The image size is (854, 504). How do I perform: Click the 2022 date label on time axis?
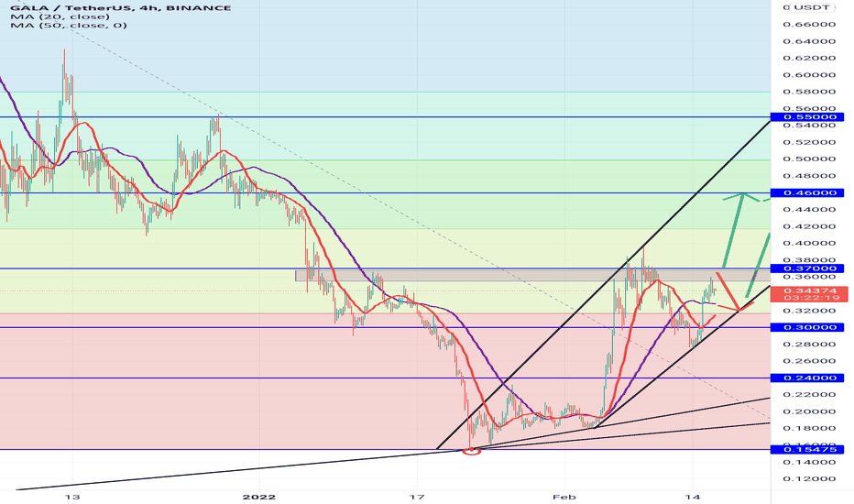point(259,497)
